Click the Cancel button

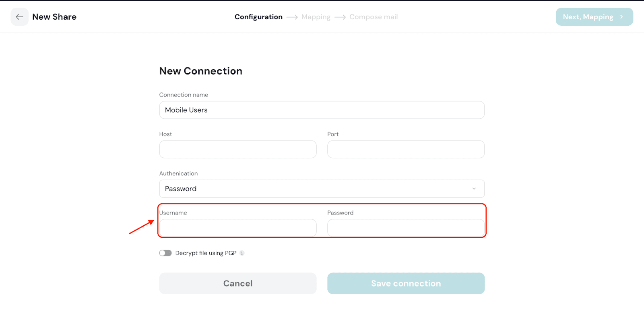click(x=238, y=283)
